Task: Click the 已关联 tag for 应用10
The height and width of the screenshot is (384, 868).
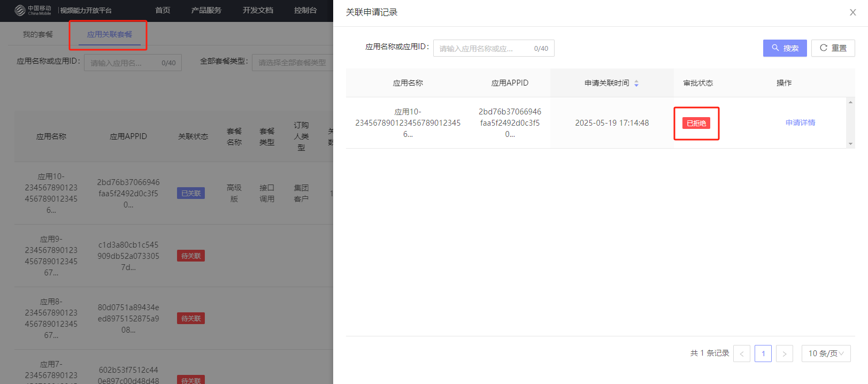Action: coord(191,194)
